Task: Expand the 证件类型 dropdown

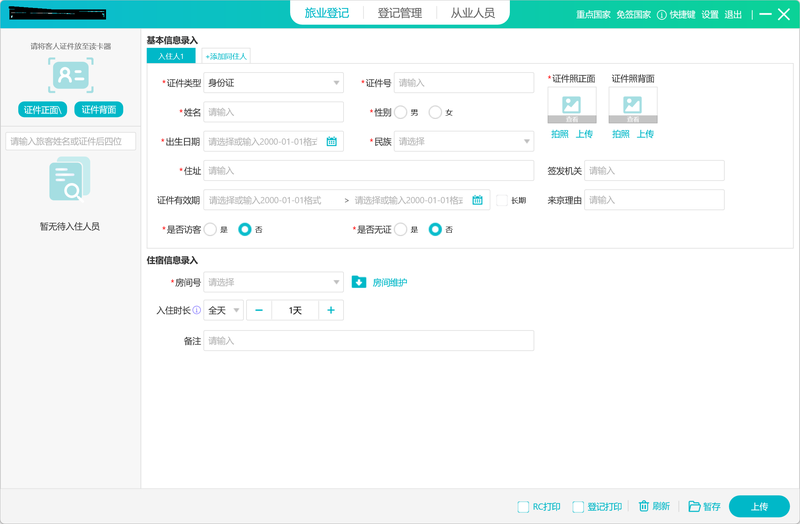Action: click(x=273, y=83)
